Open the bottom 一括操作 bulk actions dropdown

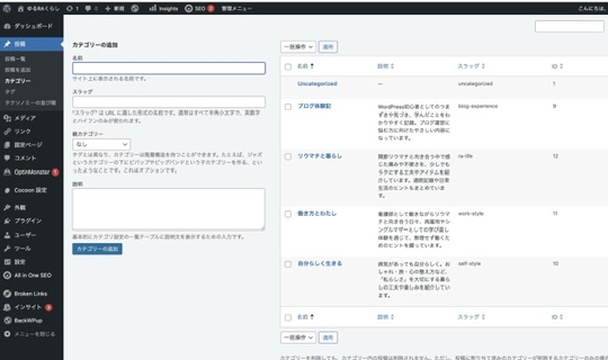tap(298, 338)
